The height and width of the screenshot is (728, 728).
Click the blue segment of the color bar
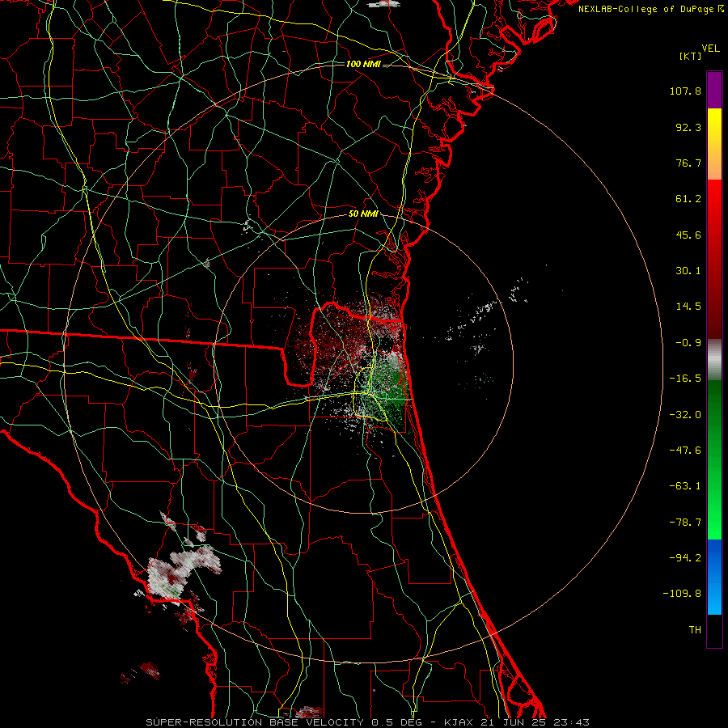point(714,577)
